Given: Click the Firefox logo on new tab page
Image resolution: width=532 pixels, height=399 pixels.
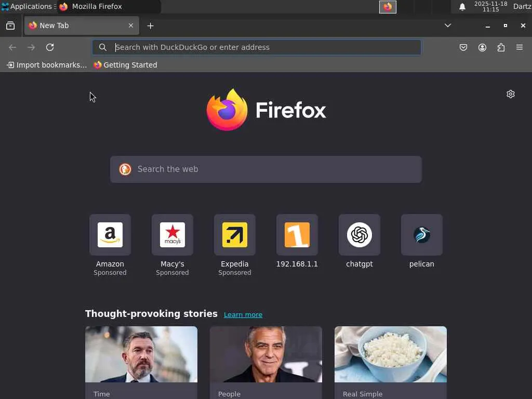Looking at the screenshot, I should point(267,110).
